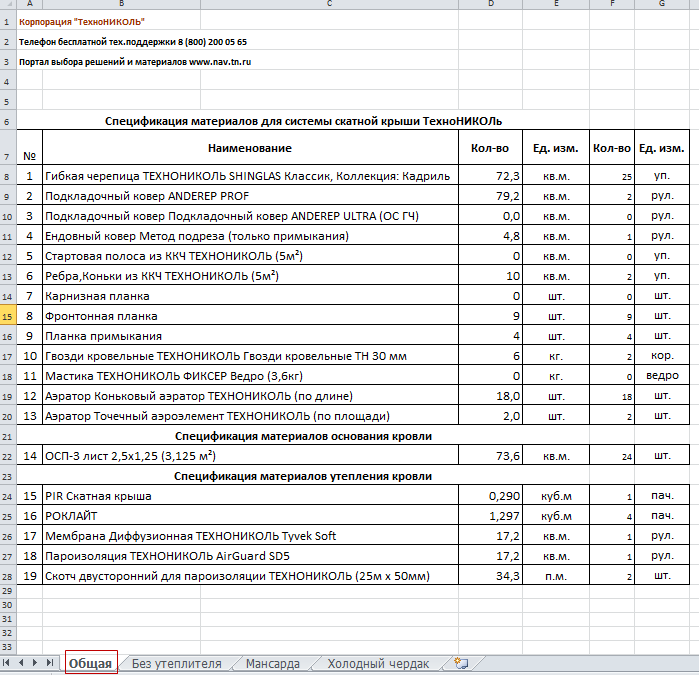Click the Select All corner box
699x675 pixels.
(x=9, y=5)
